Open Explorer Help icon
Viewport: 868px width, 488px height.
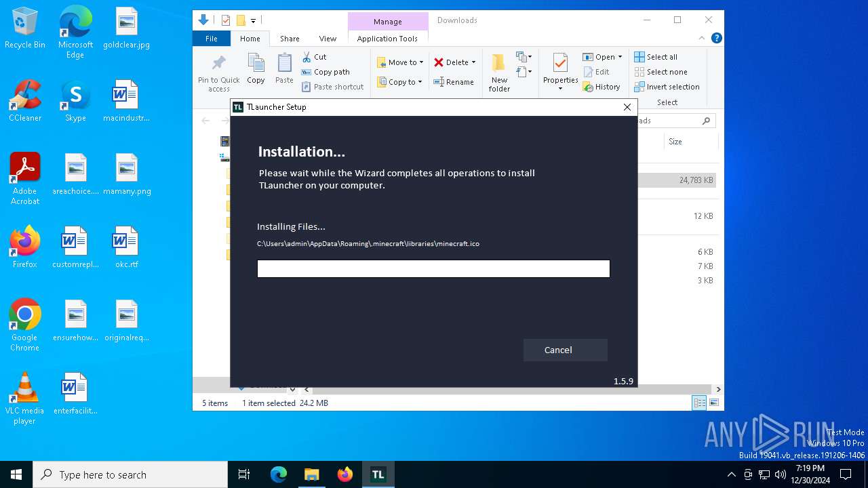[x=716, y=39]
